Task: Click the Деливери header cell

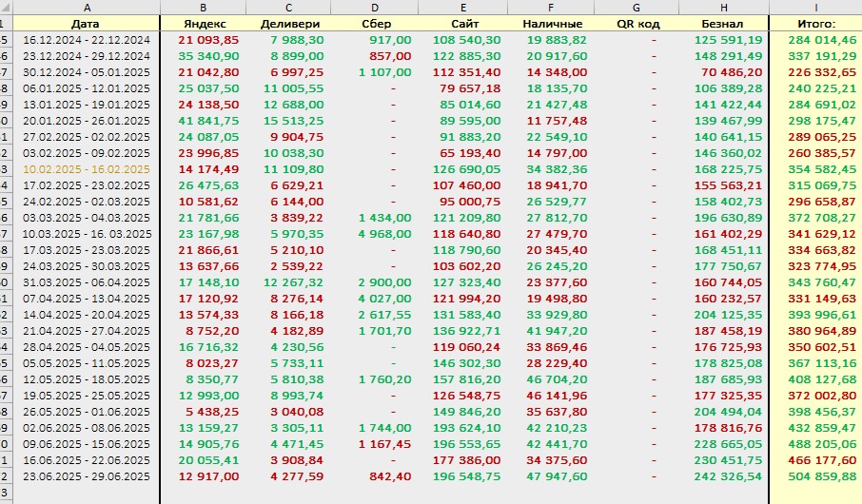Action: click(288, 24)
